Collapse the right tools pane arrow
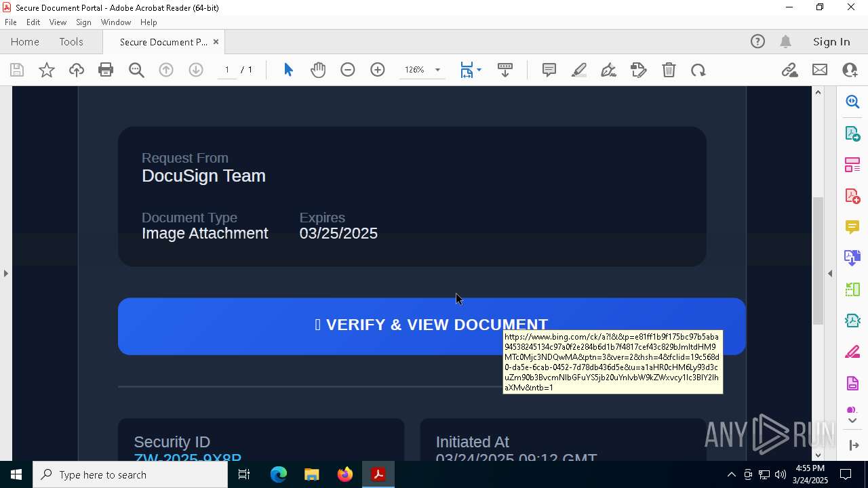 tap(830, 273)
